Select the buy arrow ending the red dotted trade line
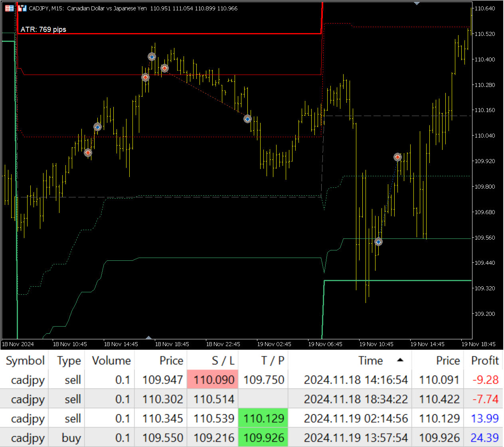This screenshot has height=447, width=504. tap(247, 119)
